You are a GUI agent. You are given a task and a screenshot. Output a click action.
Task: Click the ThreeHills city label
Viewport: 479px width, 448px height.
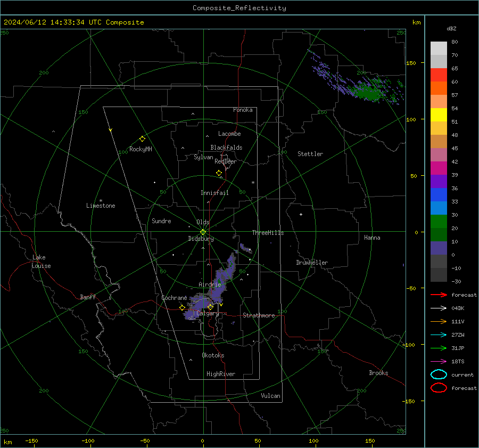pyautogui.click(x=268, y=233)
